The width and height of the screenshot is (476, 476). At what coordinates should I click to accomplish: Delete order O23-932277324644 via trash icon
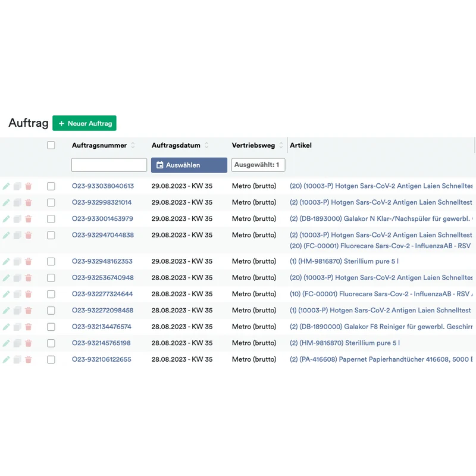point(29,294)
